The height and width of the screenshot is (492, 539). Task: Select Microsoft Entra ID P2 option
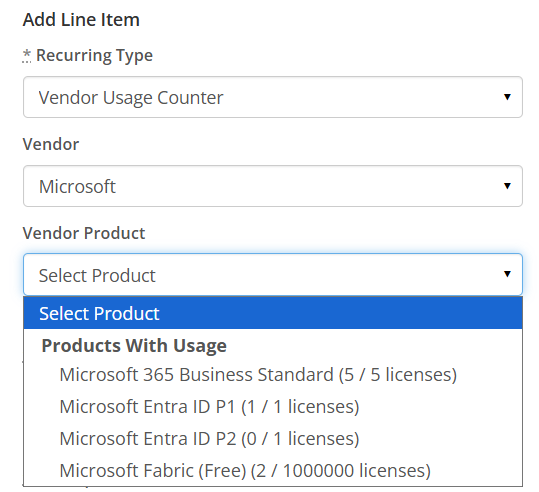click(x=273, y=438)
